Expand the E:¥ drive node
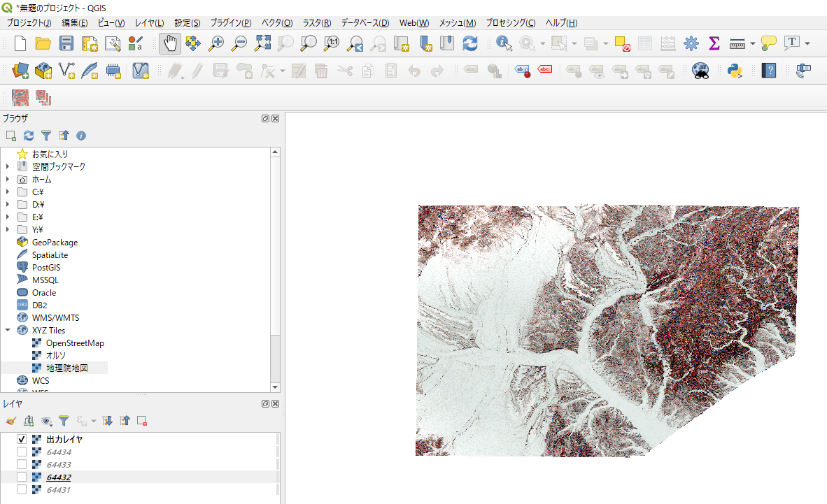This screenshot has width=827, height=504. click(8, 217)
